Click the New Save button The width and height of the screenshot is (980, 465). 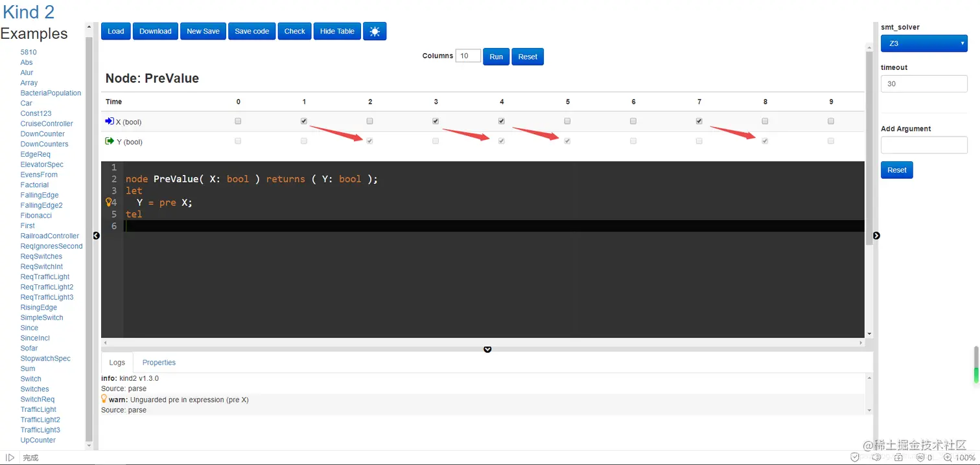pyautogui.click(x=204, y=31)
